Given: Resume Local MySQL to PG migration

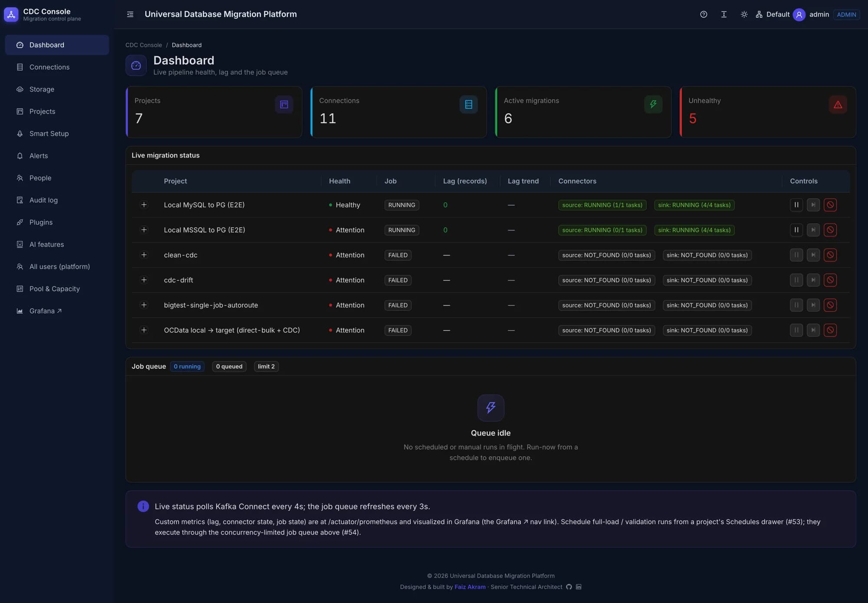Looking at the screenshot, I should tap(813, 205).
